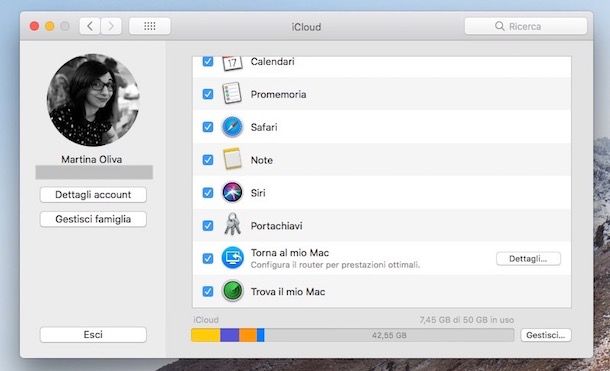Click the blue storage bar segment
The image size is (610, 371).
261,335
